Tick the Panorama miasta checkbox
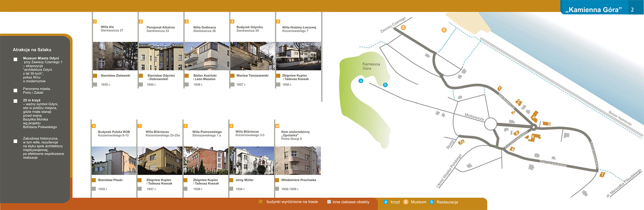The height and width of the screenshot is (210, 644). [x=15, y=91]
